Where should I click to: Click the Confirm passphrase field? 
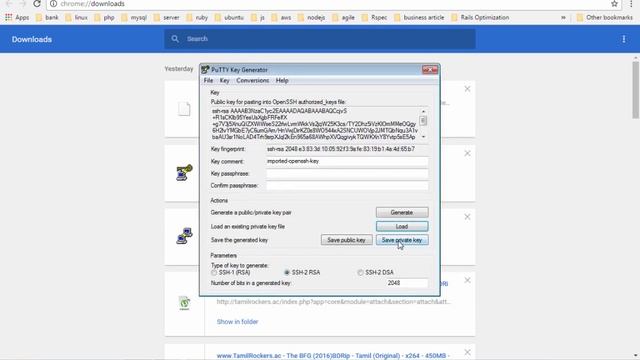(347, 185)
